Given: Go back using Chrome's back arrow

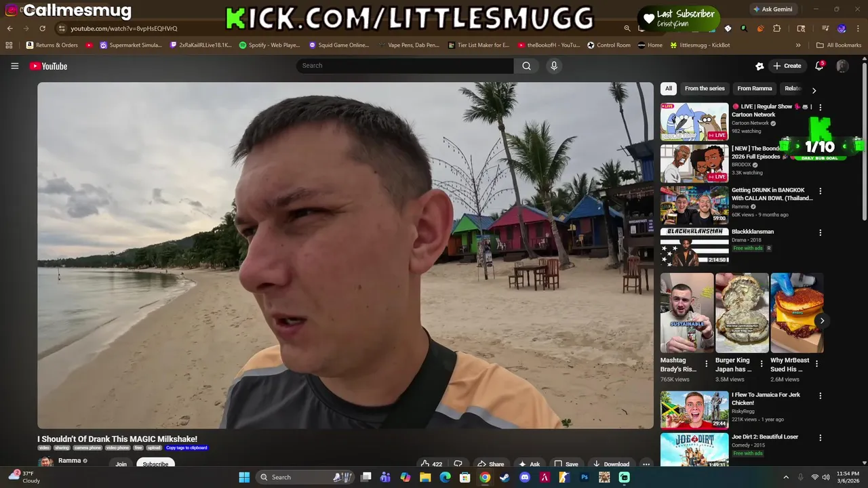Looking at the screenshot, I should coord(10,28).
